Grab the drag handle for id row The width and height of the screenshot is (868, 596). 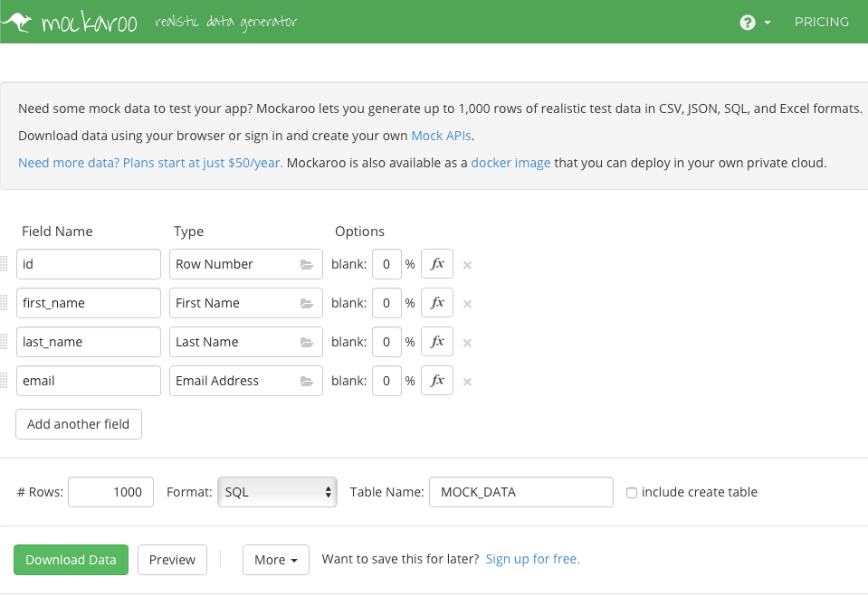(4, 264)
